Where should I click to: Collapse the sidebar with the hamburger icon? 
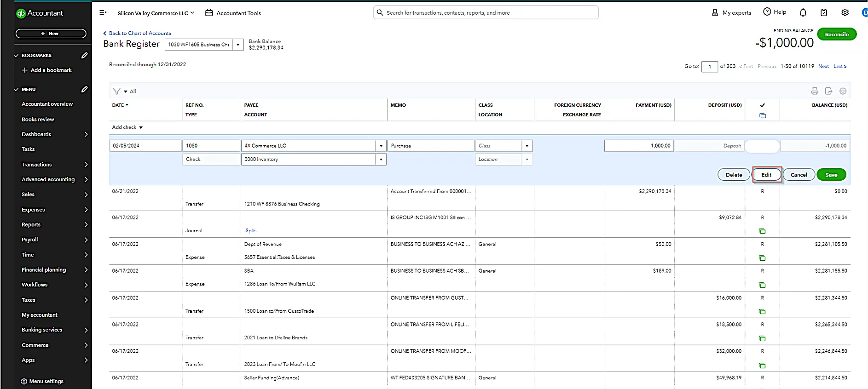pos(103,13)
